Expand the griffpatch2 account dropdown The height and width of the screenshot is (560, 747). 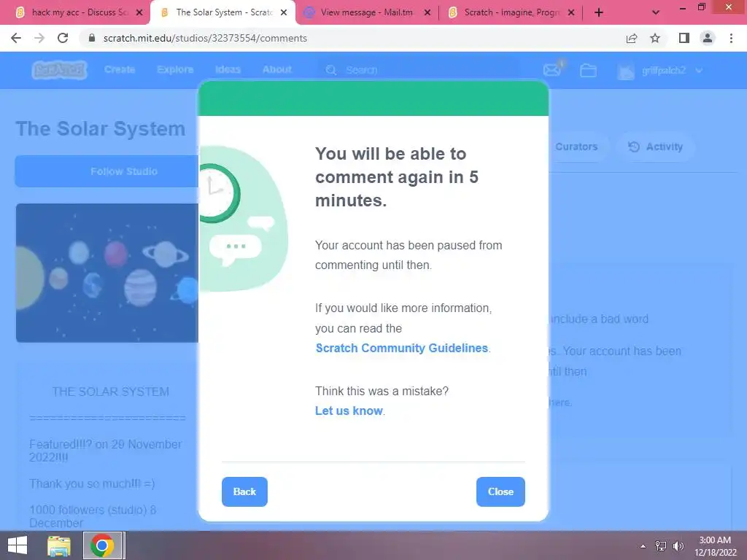[699, 71]
